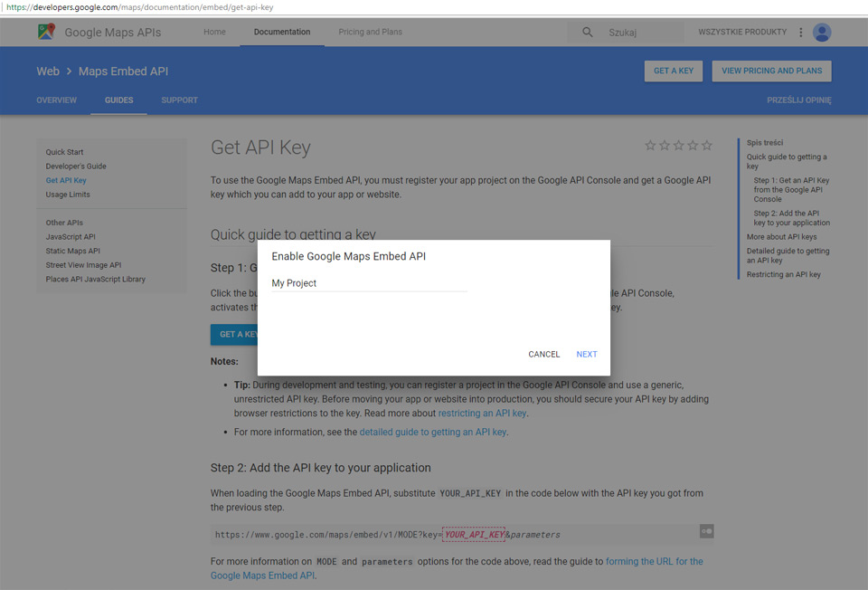
Task: Open Static Maps API sidebar link
Action: (x=72, y=251)
